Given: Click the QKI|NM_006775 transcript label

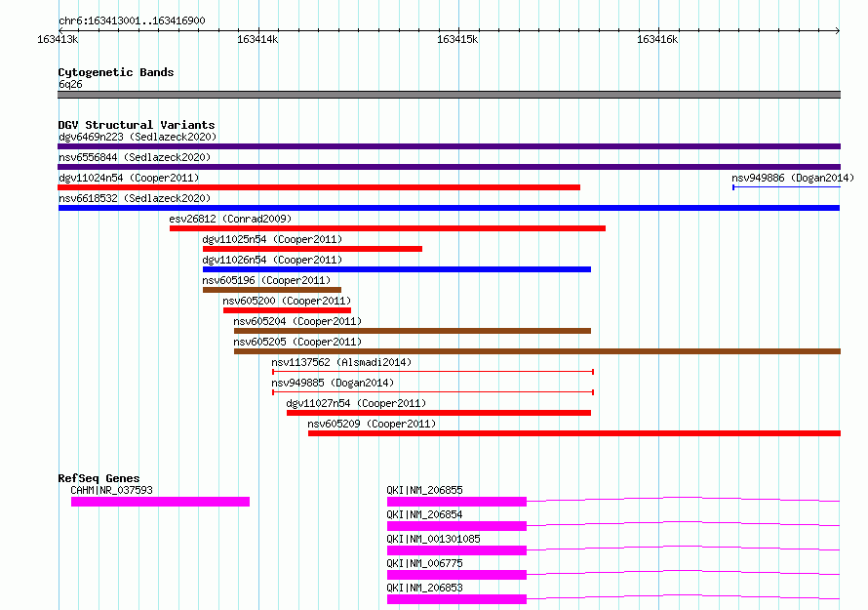Looking at the screenshot, I should point(424,563).
